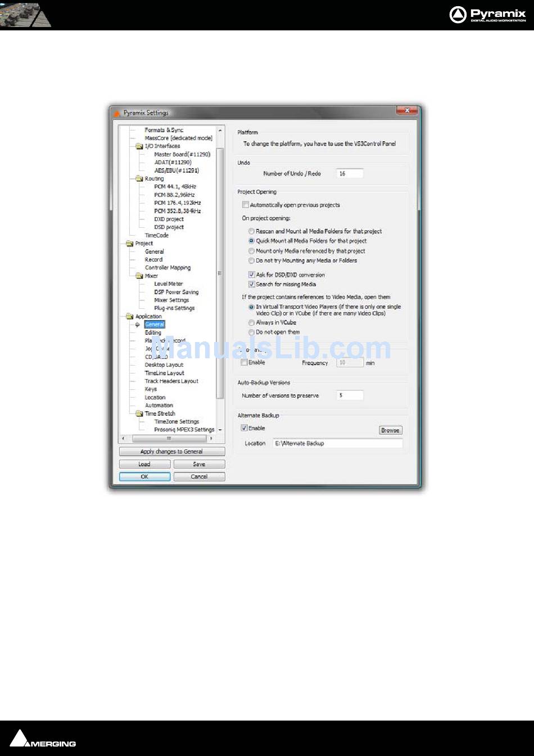Click the auto-save Frequency minutes field
Screen dimensions: 534x756
[x=350, y=363]
